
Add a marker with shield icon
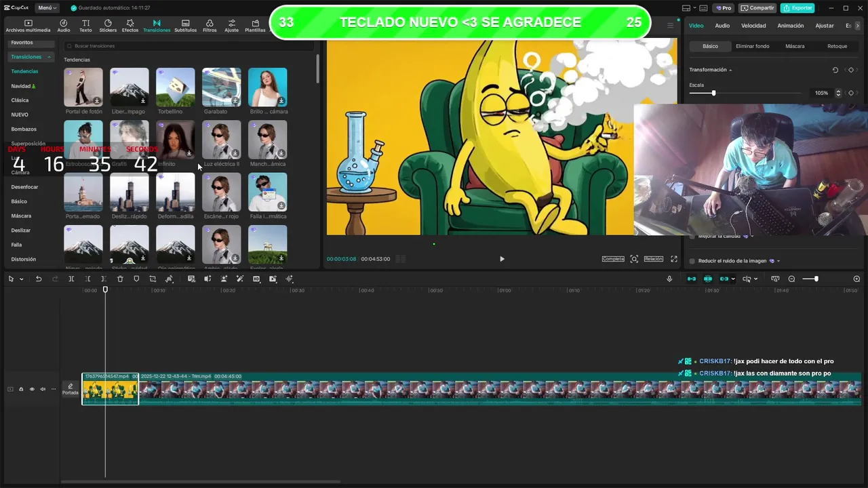point(136,279)
